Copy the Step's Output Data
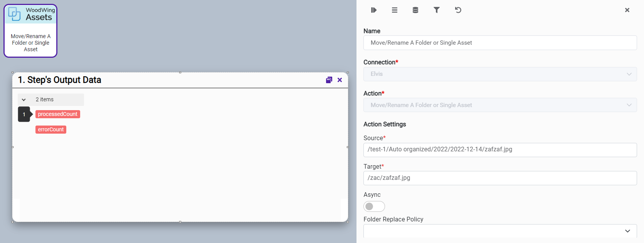 pos(329,80)
